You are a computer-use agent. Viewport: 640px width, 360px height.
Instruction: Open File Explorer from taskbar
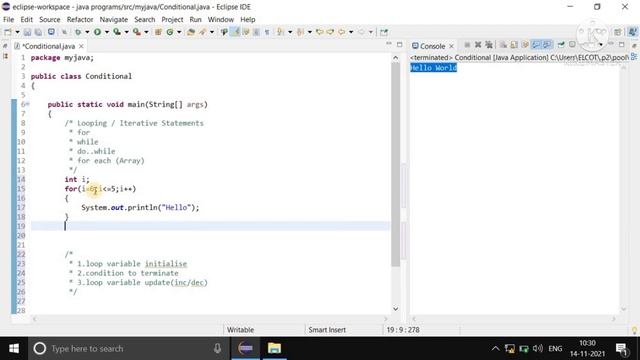274,349
